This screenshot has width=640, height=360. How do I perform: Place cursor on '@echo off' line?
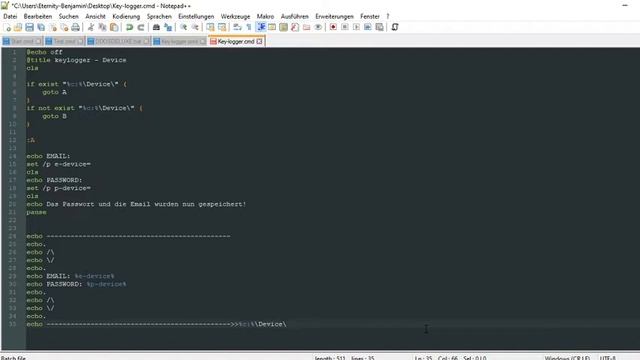coord(44,52)
